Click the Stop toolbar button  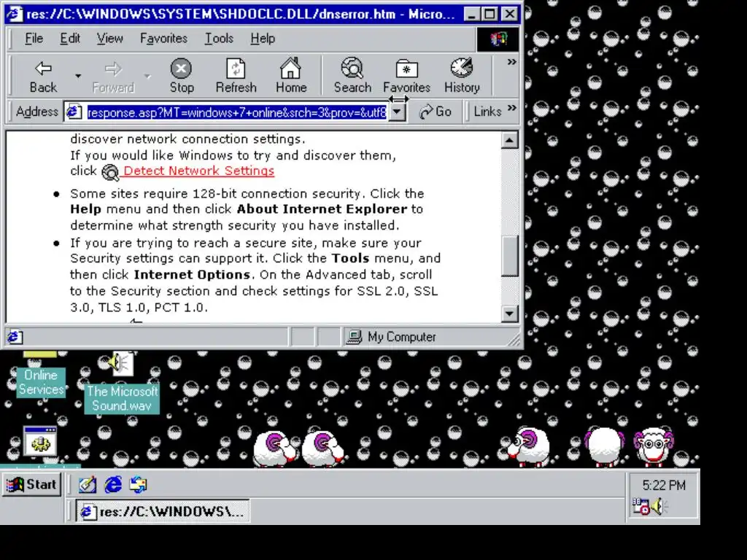point(182,76)
